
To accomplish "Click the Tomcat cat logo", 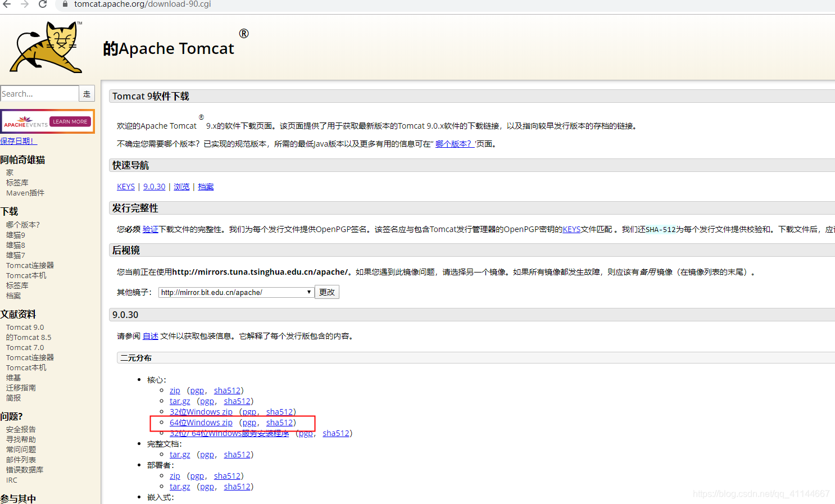I will 47,47.
